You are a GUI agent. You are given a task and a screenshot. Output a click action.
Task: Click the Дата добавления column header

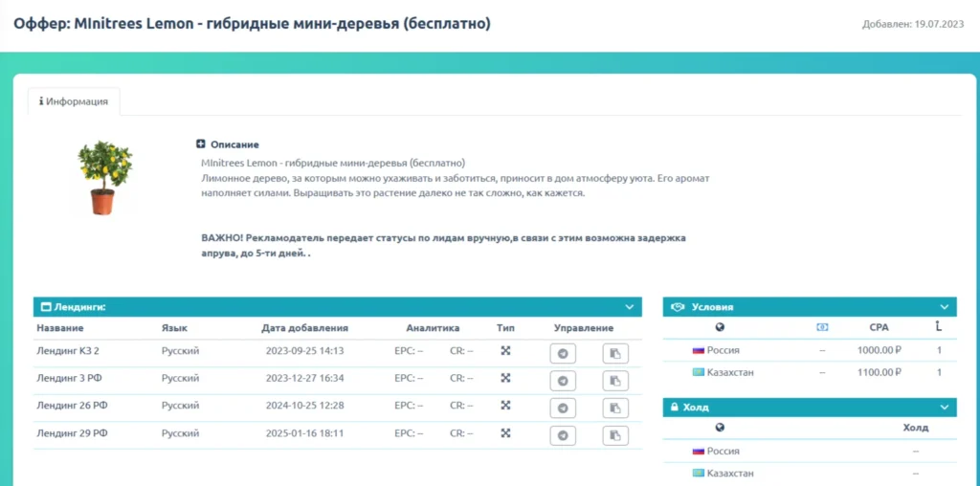pyautogui.click(x=305, y=328)
